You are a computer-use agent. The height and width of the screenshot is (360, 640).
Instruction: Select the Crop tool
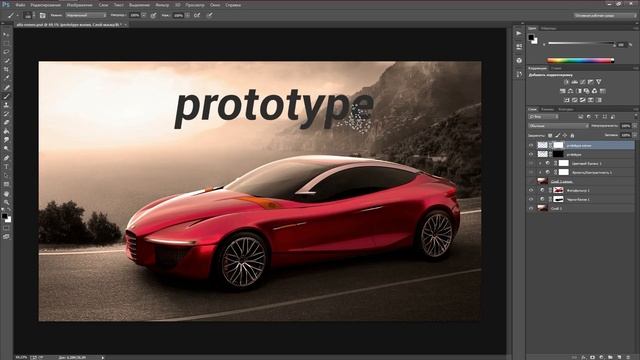pos(6,69)
